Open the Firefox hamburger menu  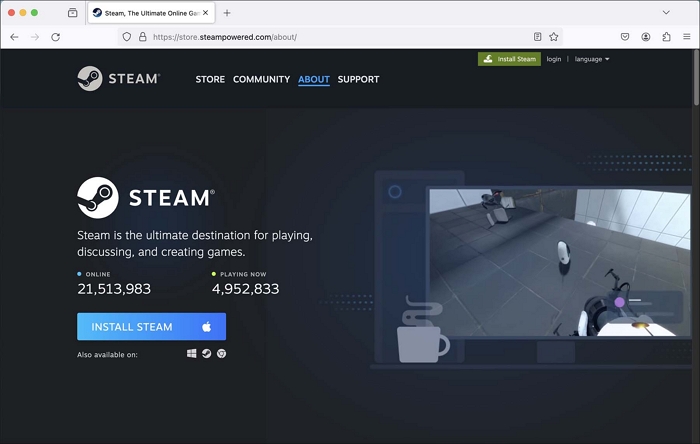click(687, 37)
